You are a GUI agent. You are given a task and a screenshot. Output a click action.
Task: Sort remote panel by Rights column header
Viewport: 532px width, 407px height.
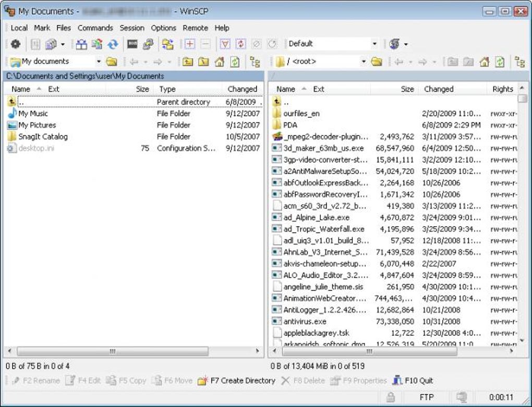click(502, 89)
